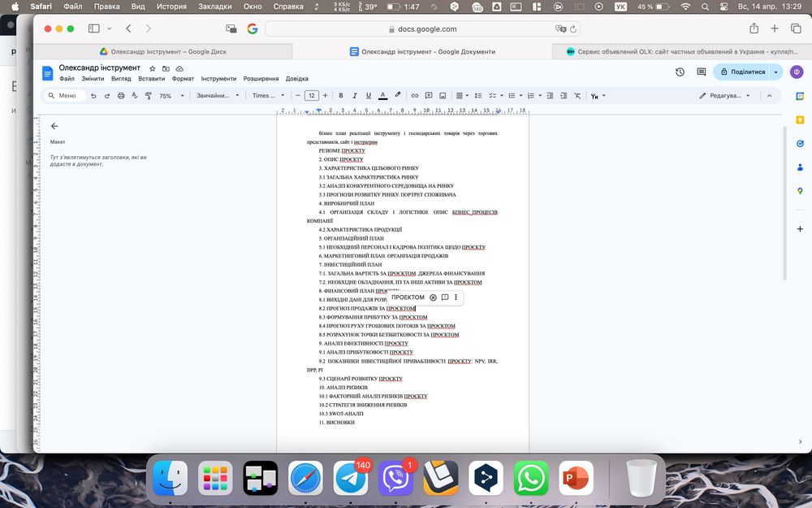Increase paragraph indent

[x=564, y=96]
